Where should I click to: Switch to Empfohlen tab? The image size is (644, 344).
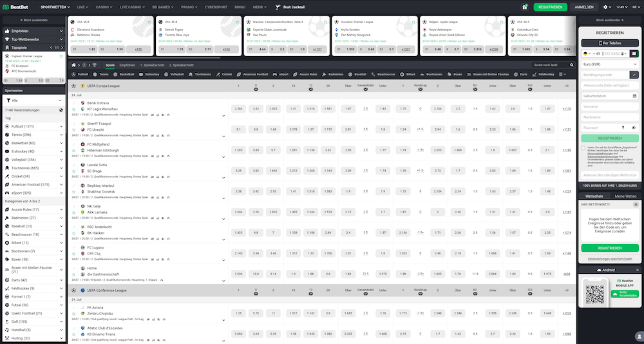coord(128,65)
